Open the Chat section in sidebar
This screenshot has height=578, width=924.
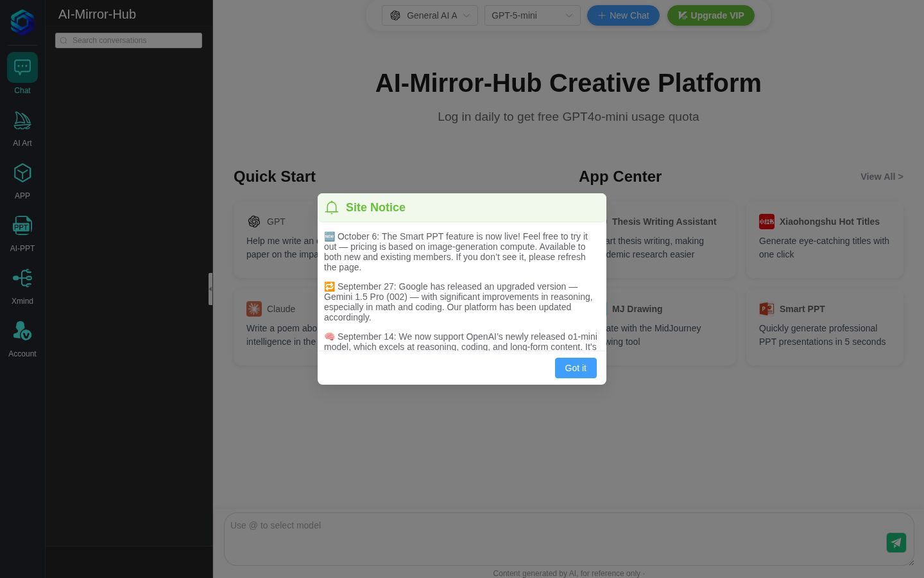pos(22,73)
